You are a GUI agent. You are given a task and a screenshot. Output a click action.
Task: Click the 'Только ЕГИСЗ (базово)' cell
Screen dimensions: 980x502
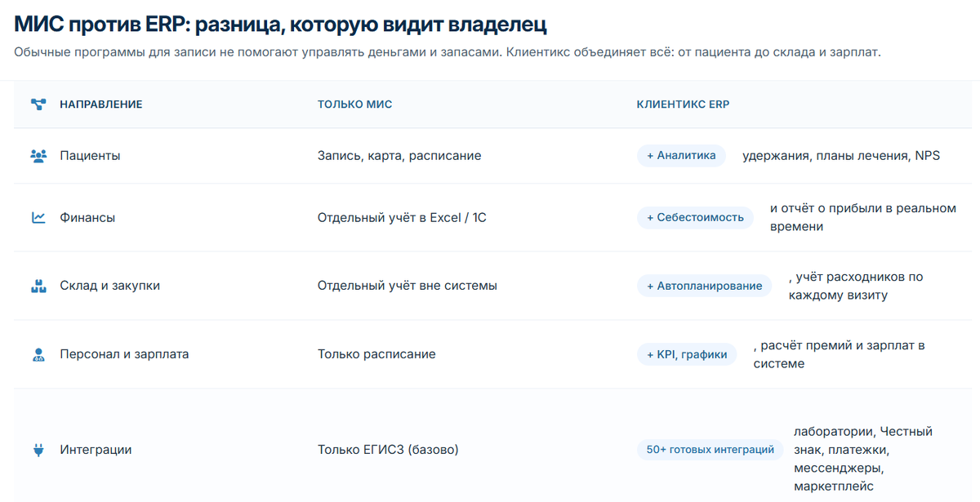coord(388,450)
